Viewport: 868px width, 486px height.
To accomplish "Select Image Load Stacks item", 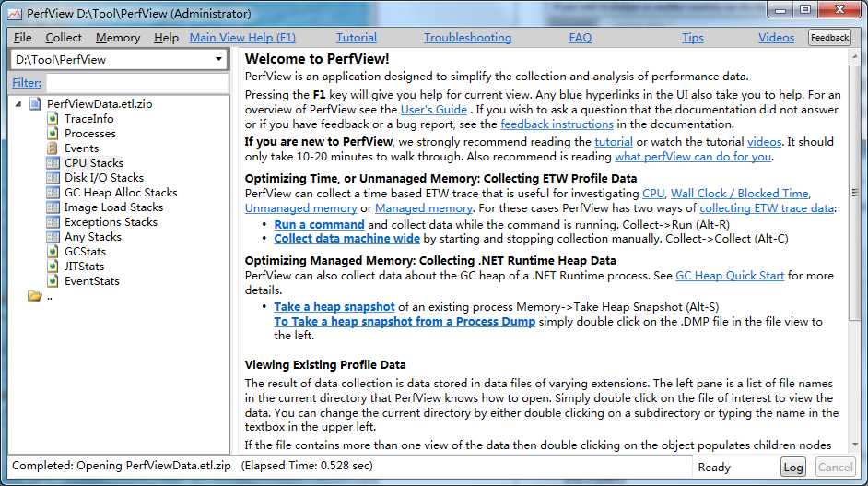I will tap(113, 207).
